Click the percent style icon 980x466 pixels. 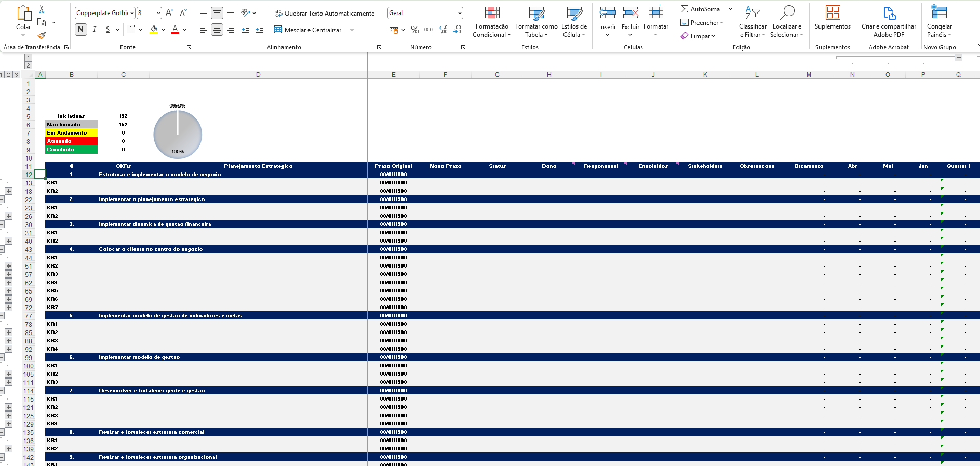pos(414,30)
